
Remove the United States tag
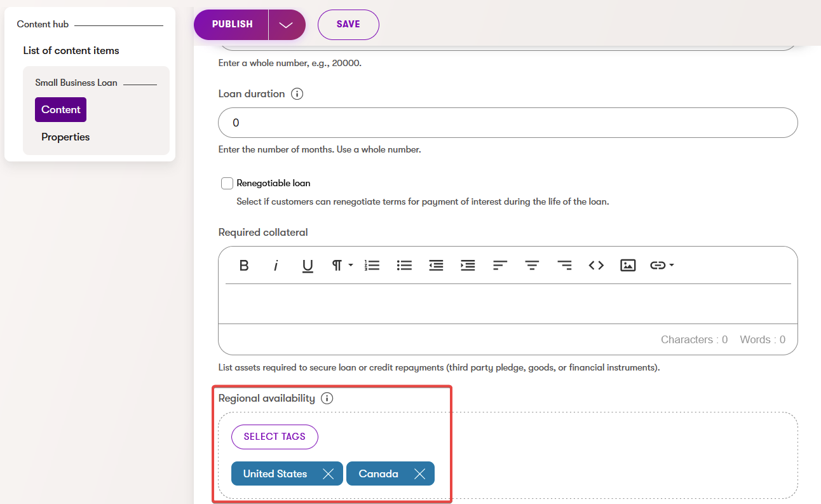coord(328,473)
